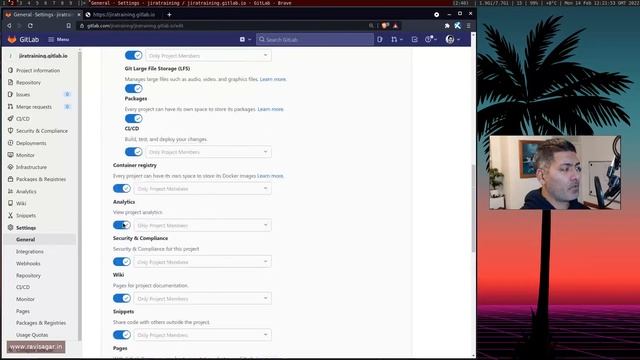Click the GitLab fox logo
640x360 pixels.
point(12,39)
